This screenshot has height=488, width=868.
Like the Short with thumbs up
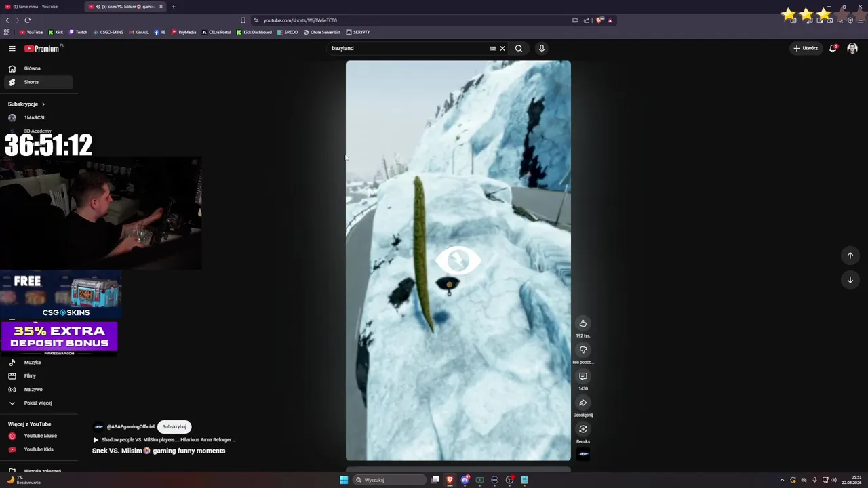point(583,323)
